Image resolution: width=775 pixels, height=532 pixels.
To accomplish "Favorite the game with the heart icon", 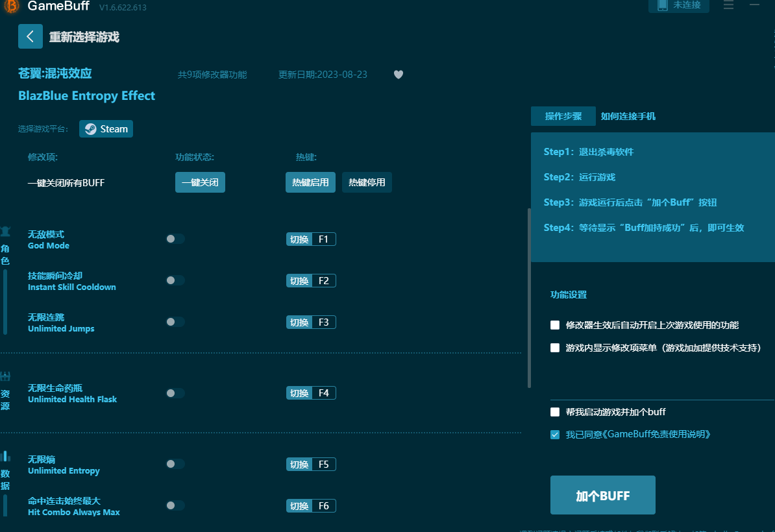I will tap(399, 75).
